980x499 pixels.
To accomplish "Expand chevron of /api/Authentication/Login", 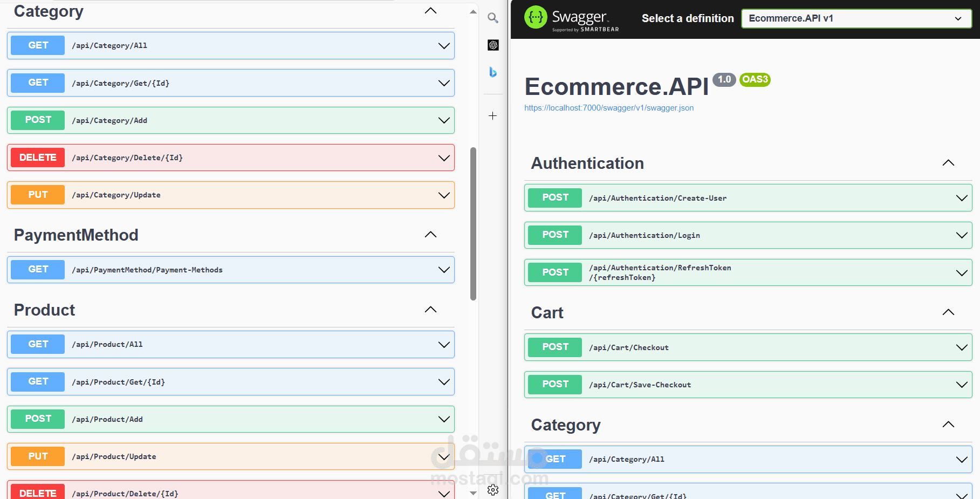I will click(962, 235).
